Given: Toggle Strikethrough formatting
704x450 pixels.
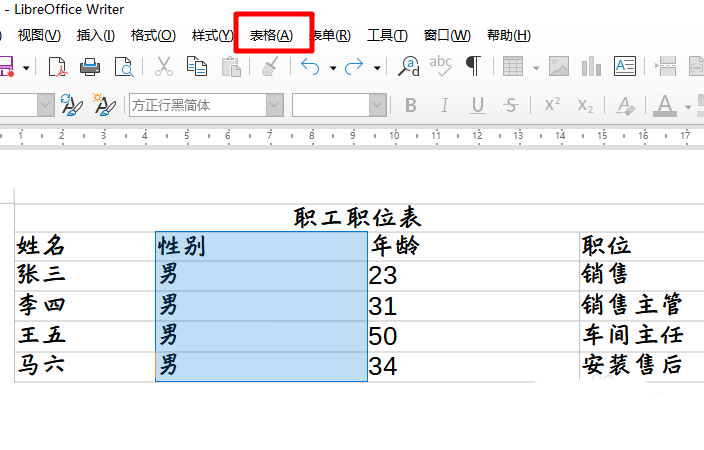Looking at the screenshot, I should 510,106.
